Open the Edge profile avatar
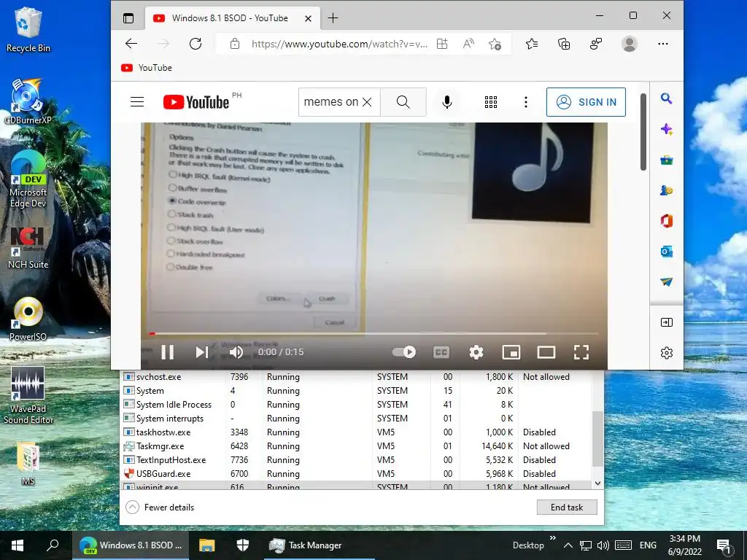 pos(630,44)
